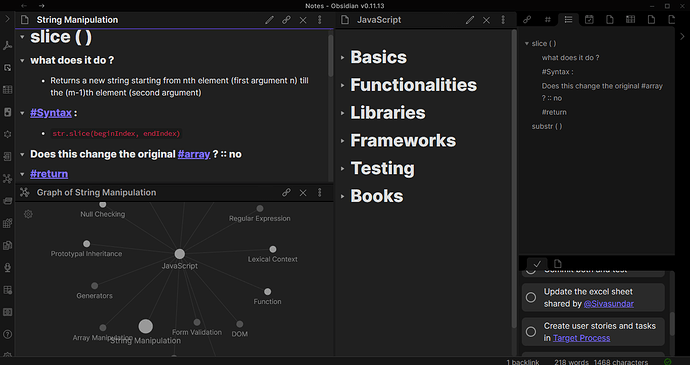Screen dimensions: 690x365
Task: Click the file icon beside JavaScript title
Action: tap(345, 20)
